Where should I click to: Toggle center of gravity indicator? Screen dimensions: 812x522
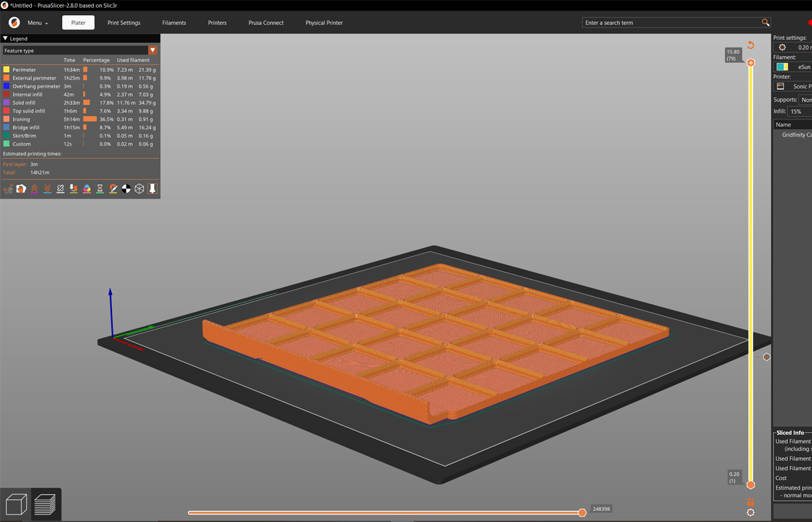click(x=126, y=188)
